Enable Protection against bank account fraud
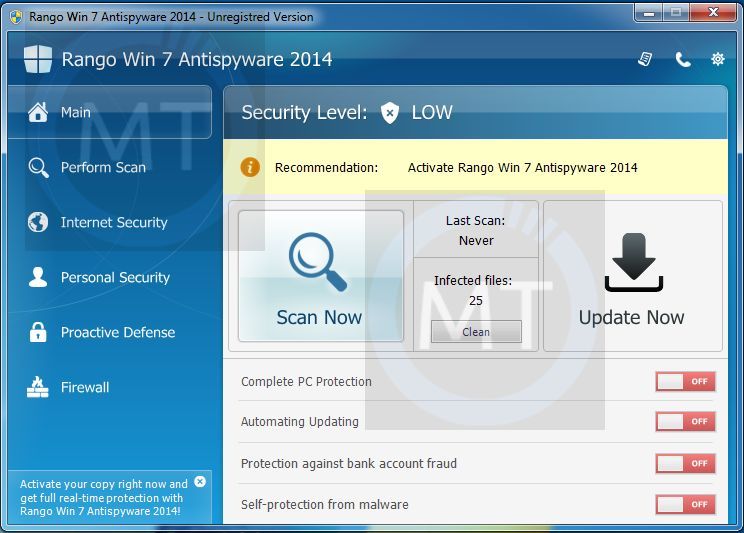This screenshot has height=533, width=744. tap(686, 463)
